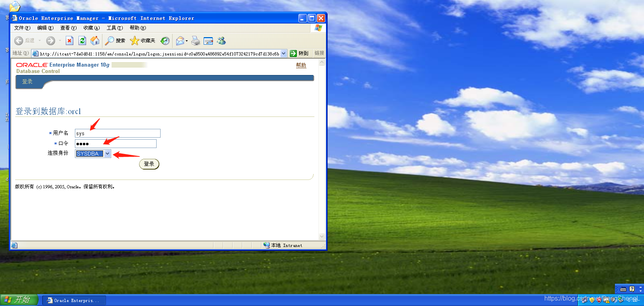The image size is (644, 306).
Task: Open the 收藏(A) Favorites menu
Action: coord(92,28)
